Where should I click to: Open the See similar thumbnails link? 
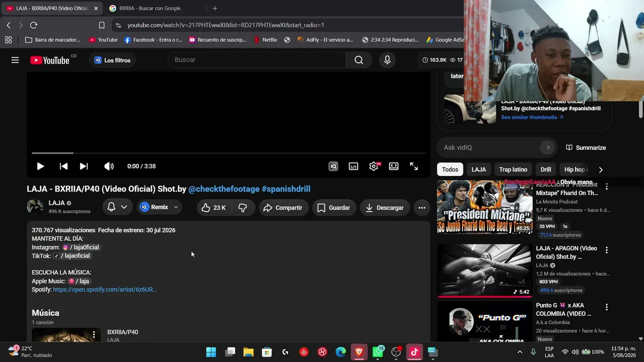(x=532, y=117)
